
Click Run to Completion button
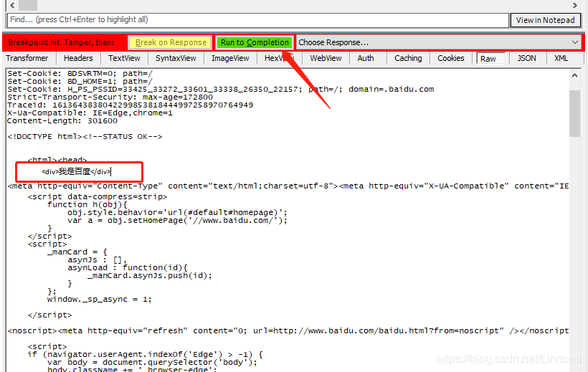point(255,42)
